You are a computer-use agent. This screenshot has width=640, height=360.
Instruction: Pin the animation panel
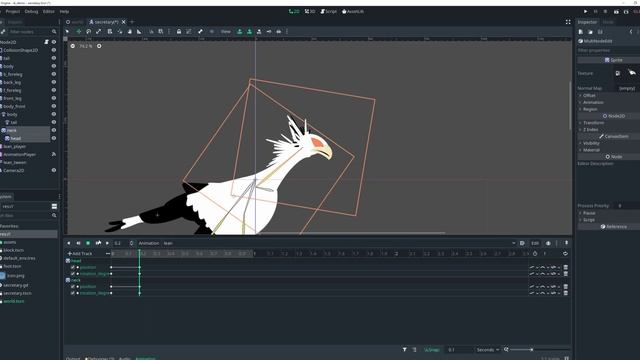pos(566,243)
